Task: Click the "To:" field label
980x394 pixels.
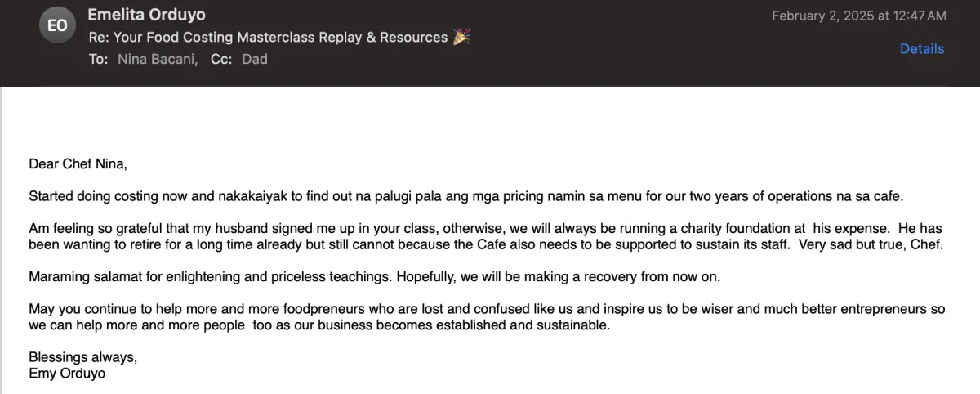Action: tap(98, 59)
